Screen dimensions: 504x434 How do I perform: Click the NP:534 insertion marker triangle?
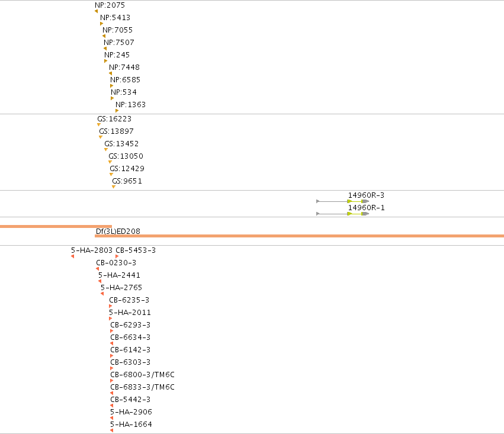tap(112, 98)
